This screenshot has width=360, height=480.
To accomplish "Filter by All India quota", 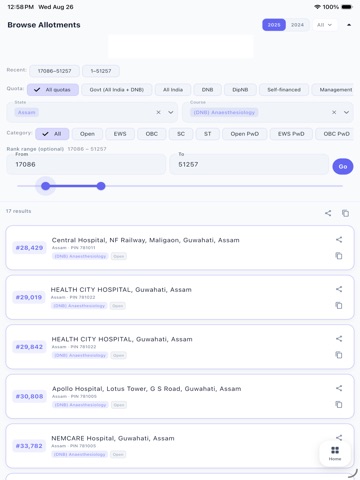I will coord(173,90).
